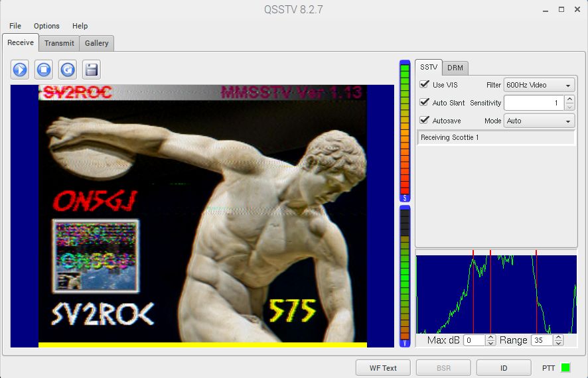Select the SSTV mode tab
Image resolution: width=588 pixels, height=378 pixels.
click(x=429, y=67)
